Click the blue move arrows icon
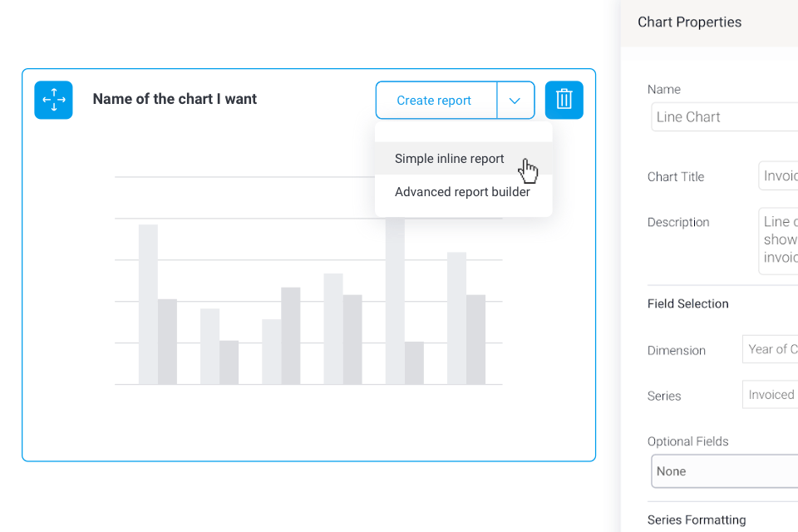 pyautogui.click(x=53, y=100)
